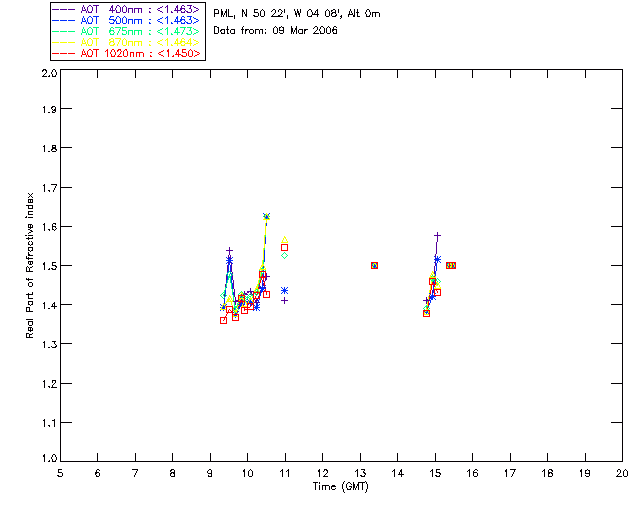
Task: Click the 'Time (GMT)' x-axis label
Action: [341, 487]
